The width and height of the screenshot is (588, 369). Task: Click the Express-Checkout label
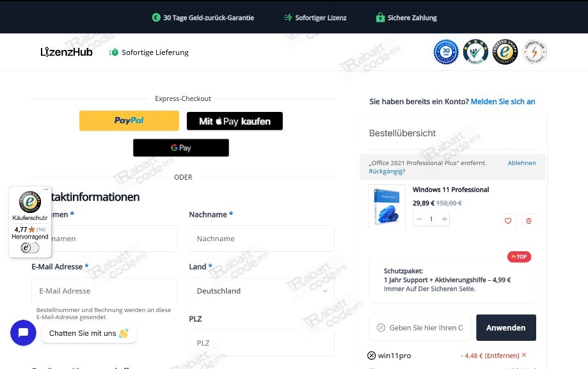pos(183,98)
